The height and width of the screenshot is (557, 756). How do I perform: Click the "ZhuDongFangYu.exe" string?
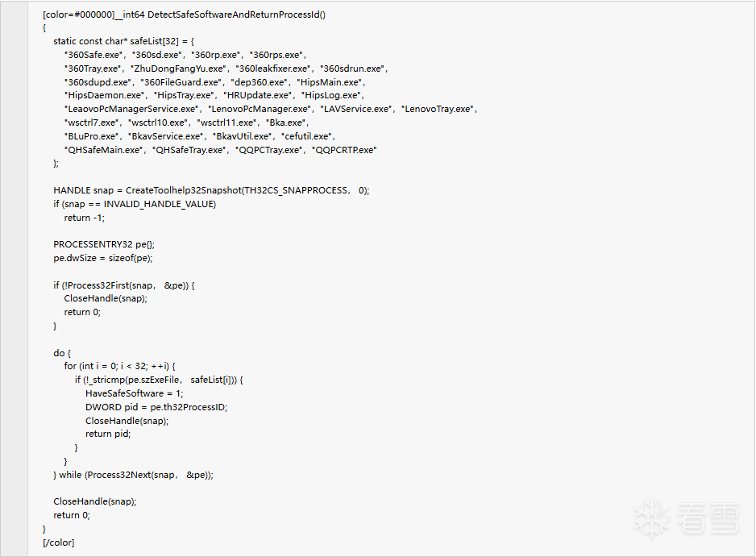point(178,69)
